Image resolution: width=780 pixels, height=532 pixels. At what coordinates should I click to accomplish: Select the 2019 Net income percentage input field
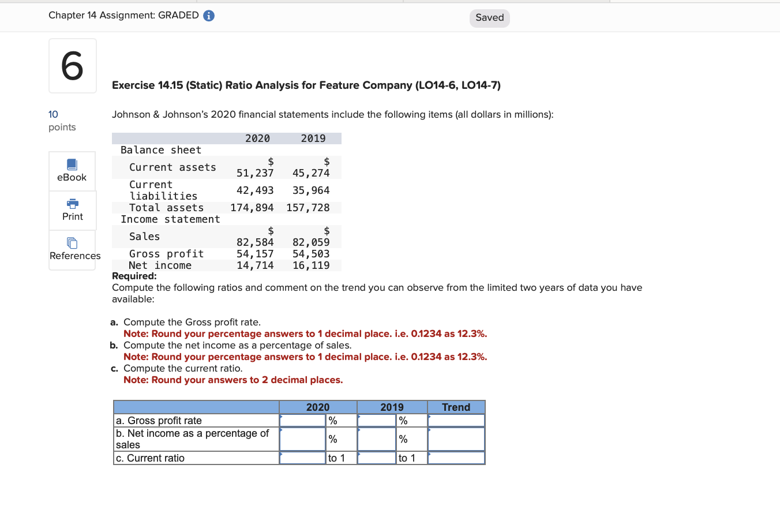[x=376, y=439]
